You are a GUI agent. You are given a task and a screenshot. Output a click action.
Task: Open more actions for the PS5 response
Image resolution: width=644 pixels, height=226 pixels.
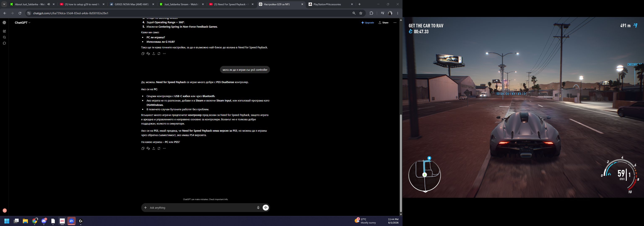tap(164, 148)
